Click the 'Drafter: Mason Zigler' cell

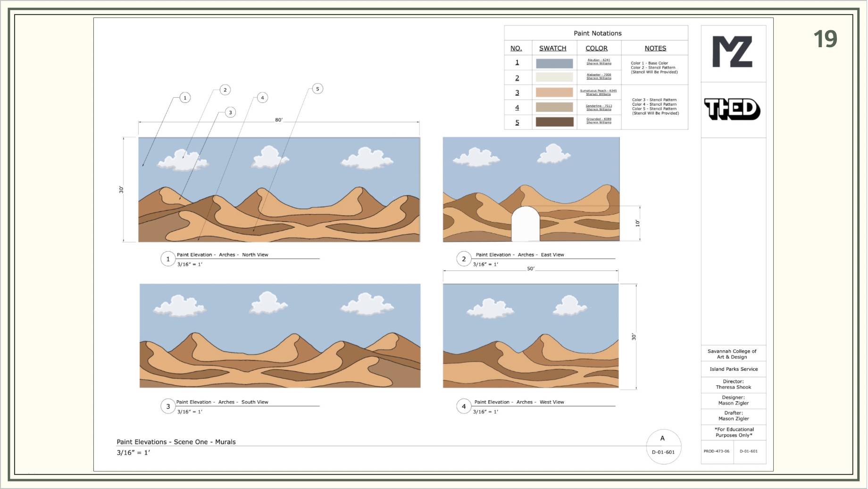click(733, 416)
